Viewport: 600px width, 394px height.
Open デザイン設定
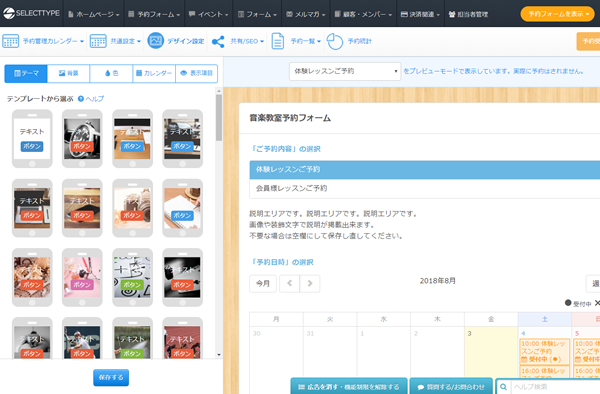click(x=186, y=41)
